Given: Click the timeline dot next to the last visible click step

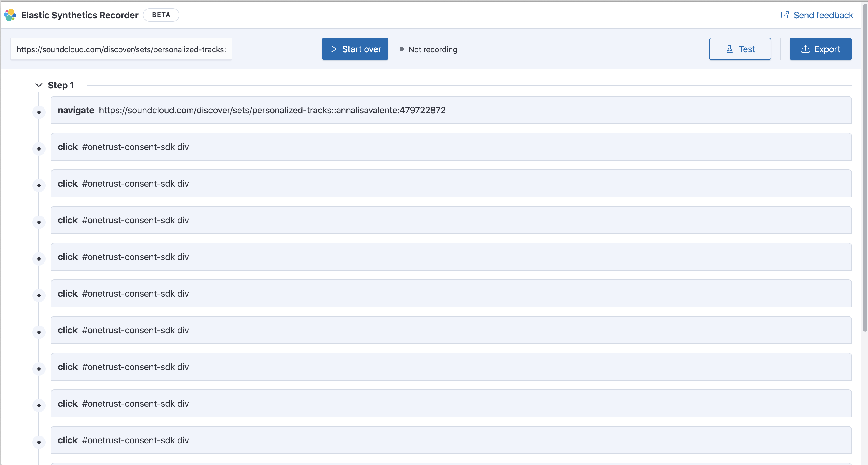Looking at the screenshot, I should click(39, 442).
